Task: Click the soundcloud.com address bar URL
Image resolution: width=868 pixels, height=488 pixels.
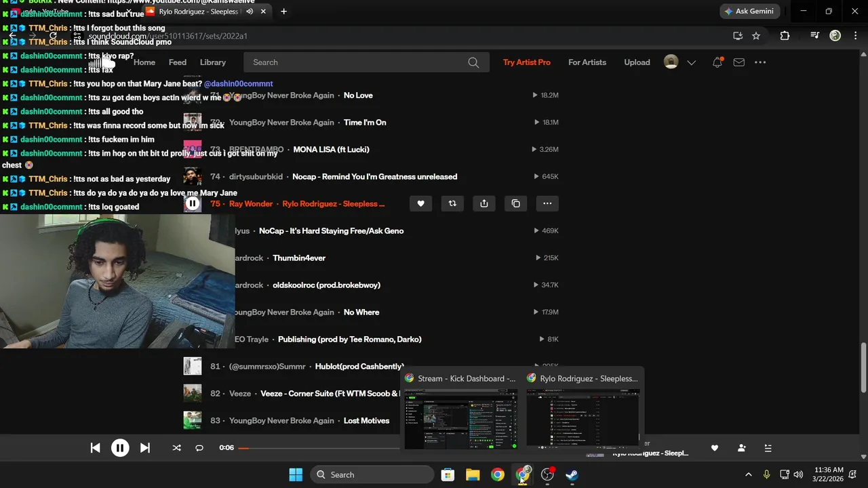Action: coord(167,36)
